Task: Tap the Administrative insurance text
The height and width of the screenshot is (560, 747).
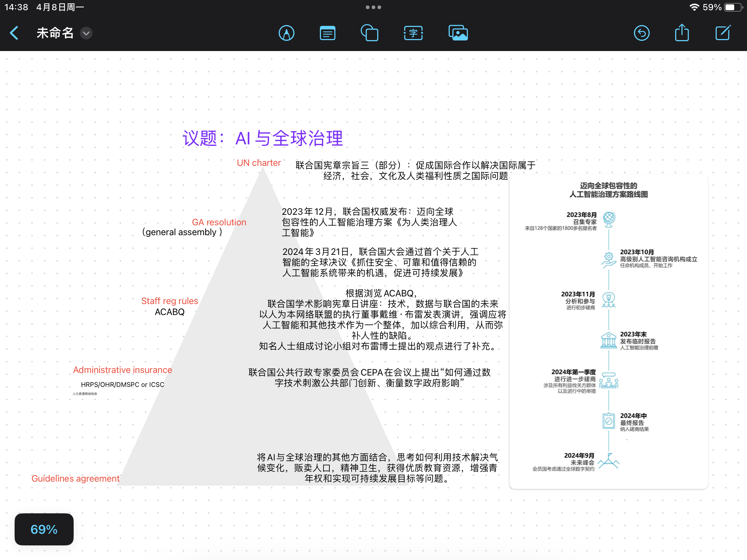Action: (x=123, y=370)
